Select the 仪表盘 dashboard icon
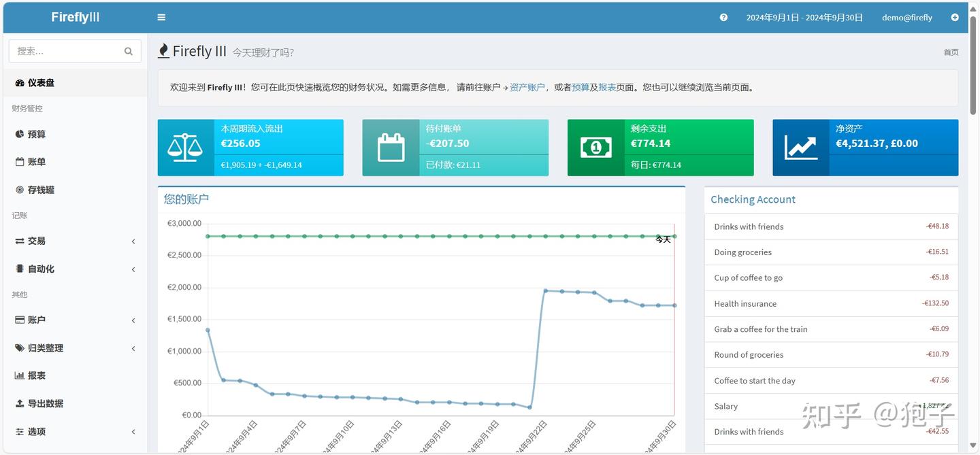This screenshot has width=980, height=455. pyautogui.click(x=19, y=82)
